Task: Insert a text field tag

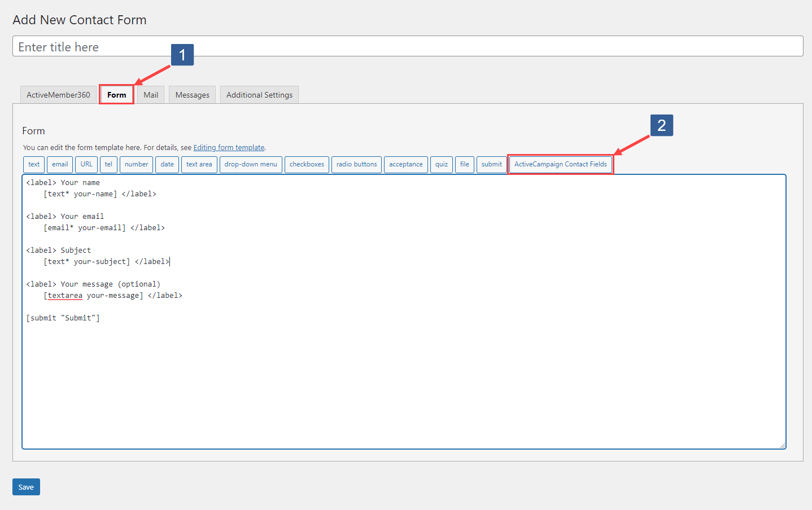Action: coord(33,164)
